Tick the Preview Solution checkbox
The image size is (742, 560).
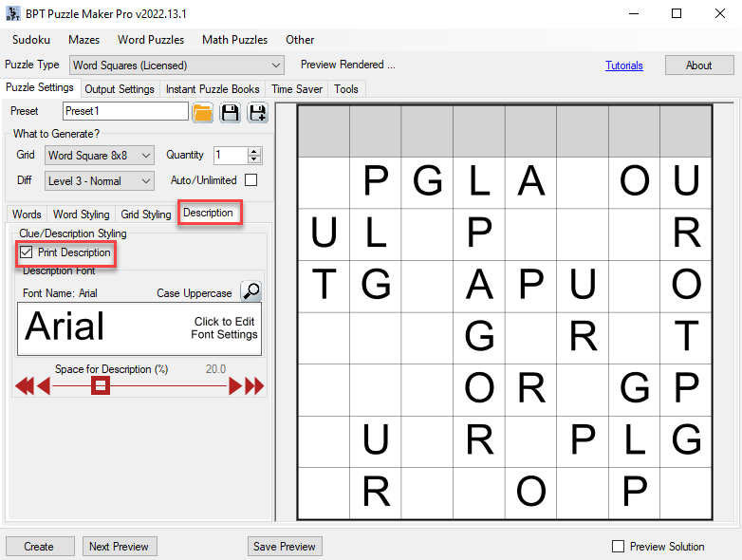click(619, 547)
